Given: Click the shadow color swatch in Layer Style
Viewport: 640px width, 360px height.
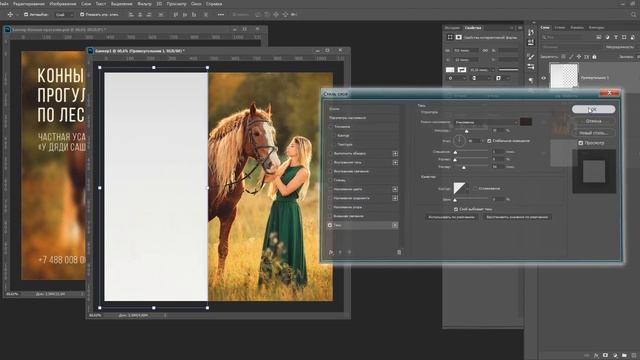Looking at the screenshot, I should pos(525,122).
